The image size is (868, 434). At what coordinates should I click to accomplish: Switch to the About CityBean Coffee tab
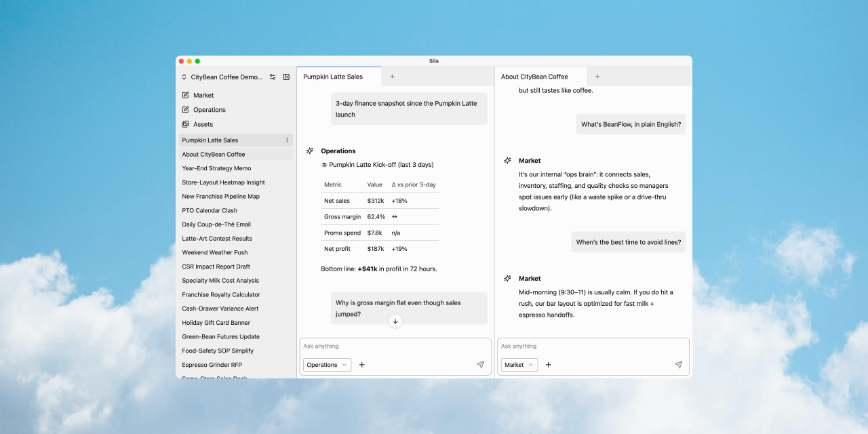534,77
